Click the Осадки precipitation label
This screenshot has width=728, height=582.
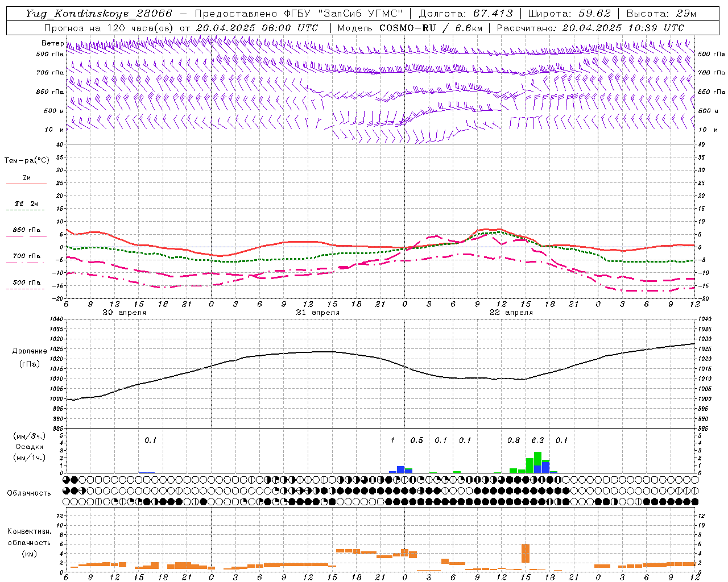click(x=30, y=447)
